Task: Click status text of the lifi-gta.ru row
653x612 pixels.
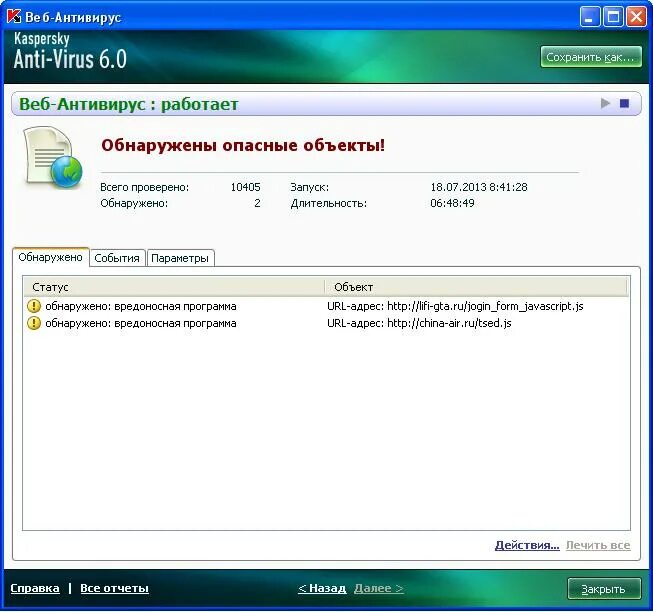Action: 141,306
